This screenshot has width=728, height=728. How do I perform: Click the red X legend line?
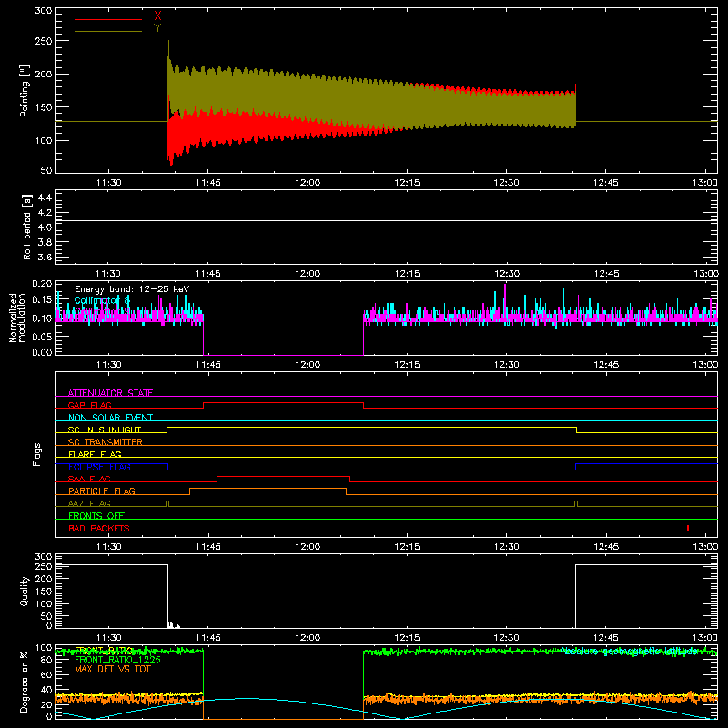tap(108, 19)
